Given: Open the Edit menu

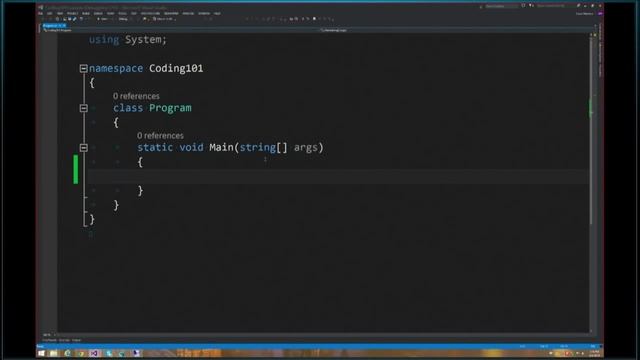Looking at the screenshot, I should point(49,13).
